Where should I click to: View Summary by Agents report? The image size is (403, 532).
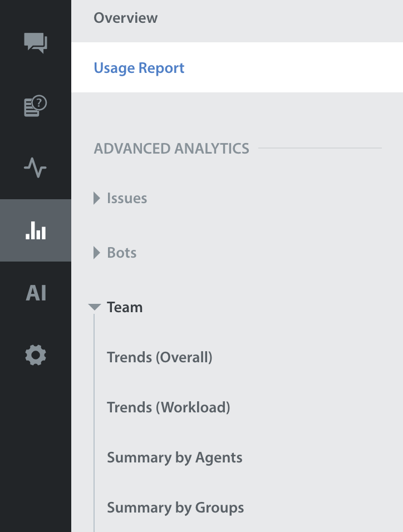(175, 457)
